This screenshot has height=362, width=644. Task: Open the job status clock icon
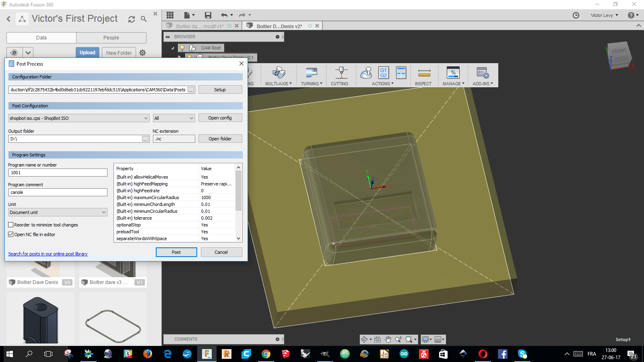coord(576,15)
